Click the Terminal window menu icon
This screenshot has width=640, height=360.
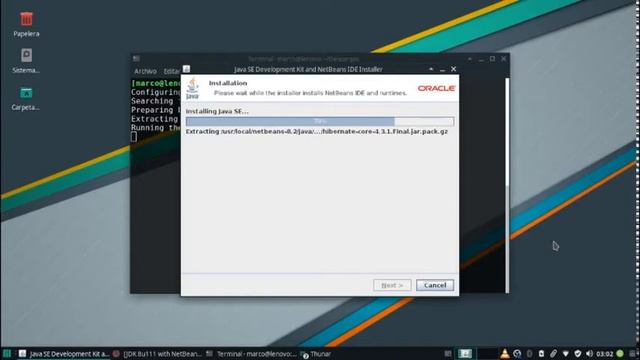point(136,59)
